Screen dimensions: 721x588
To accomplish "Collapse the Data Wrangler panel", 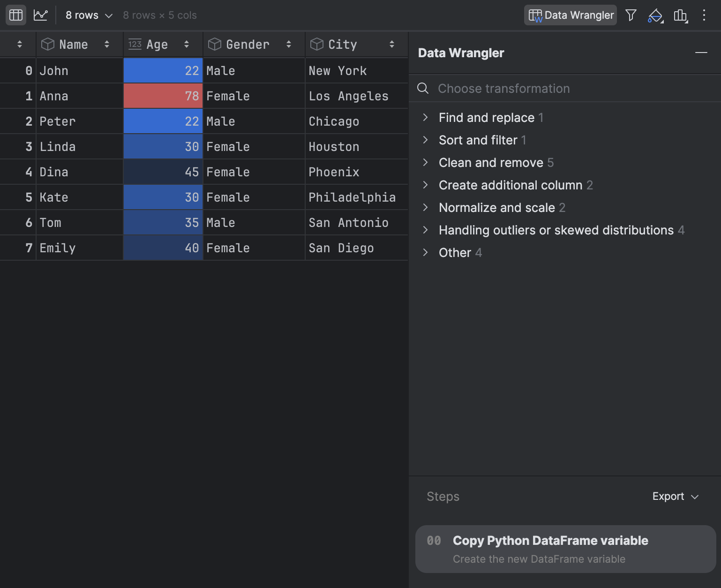I will click(x=701, y=53).
